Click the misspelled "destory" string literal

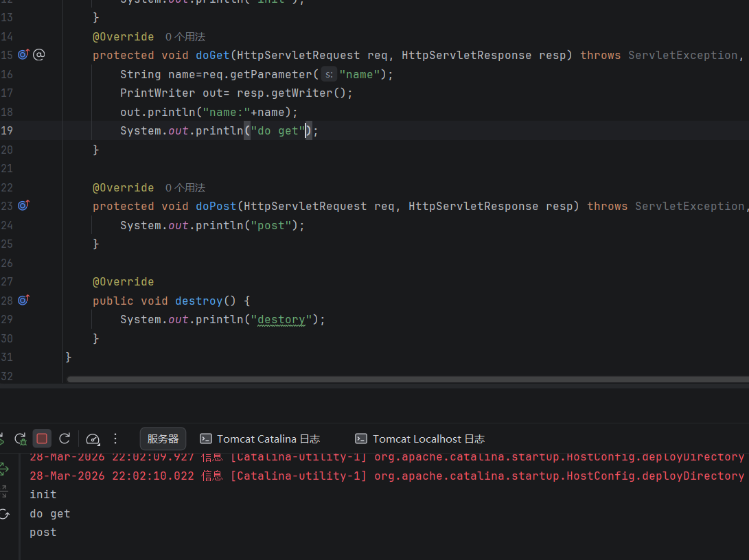pos(281,319)
